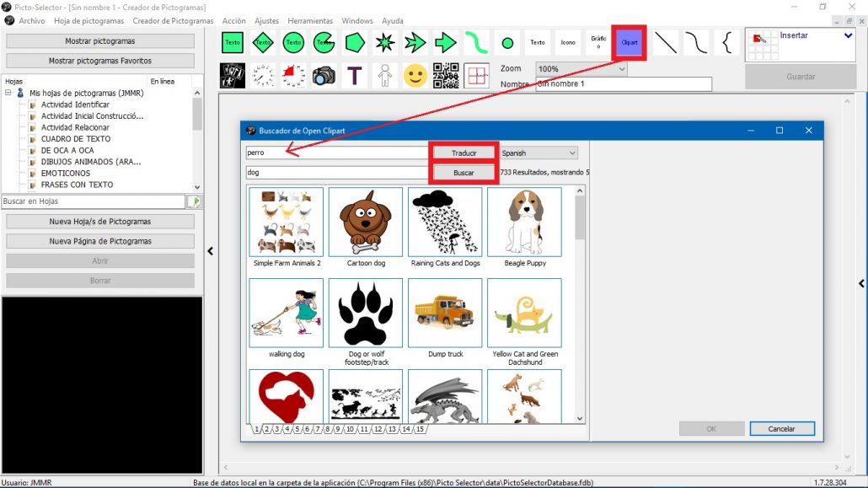The height and width of the screenshot is (488, 868).
Task: Open the smiley emoticon tool
Action: coord(415,75)
